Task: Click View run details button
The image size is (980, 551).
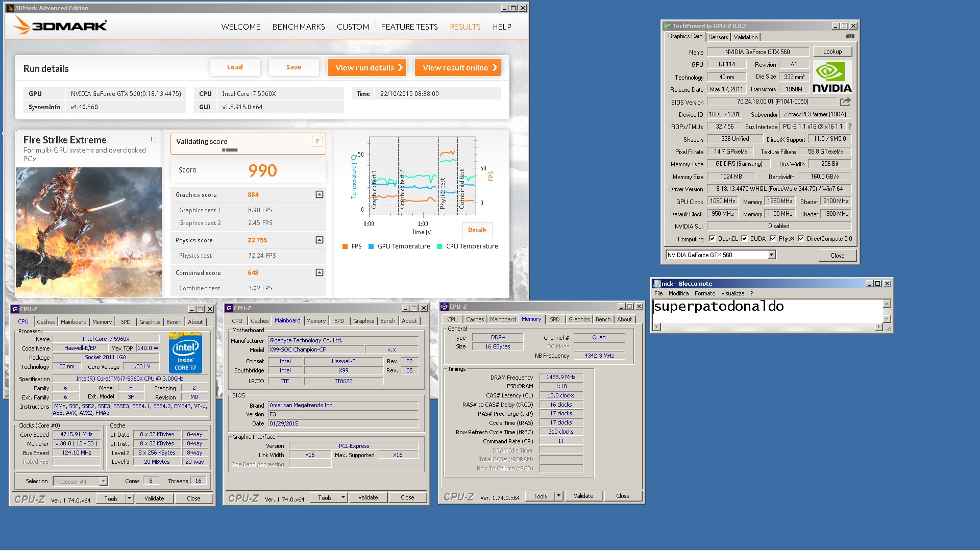Action: (x=367, y=67)
